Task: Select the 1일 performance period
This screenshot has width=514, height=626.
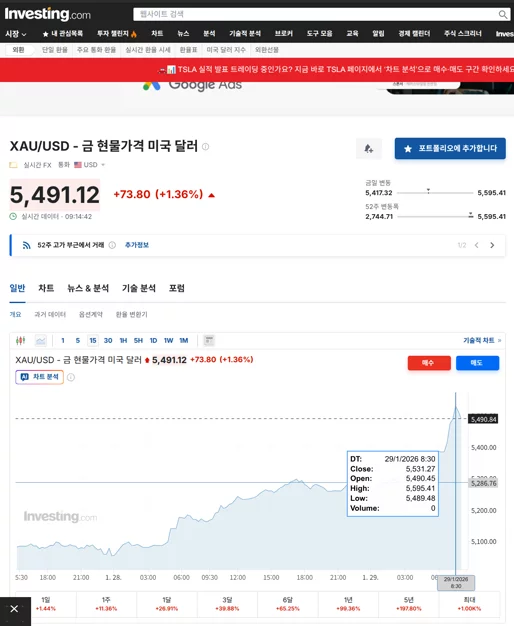Action: point(46,604)
